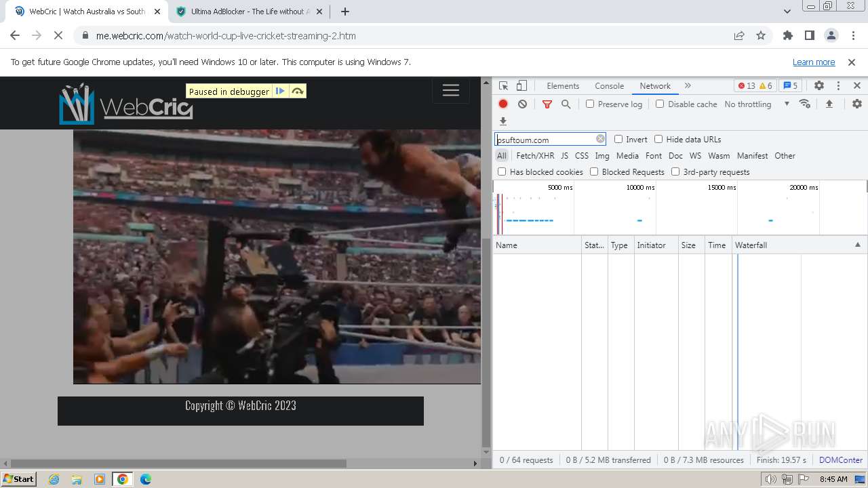
Task: Import HAR file upload arrow
Action: 829,104
